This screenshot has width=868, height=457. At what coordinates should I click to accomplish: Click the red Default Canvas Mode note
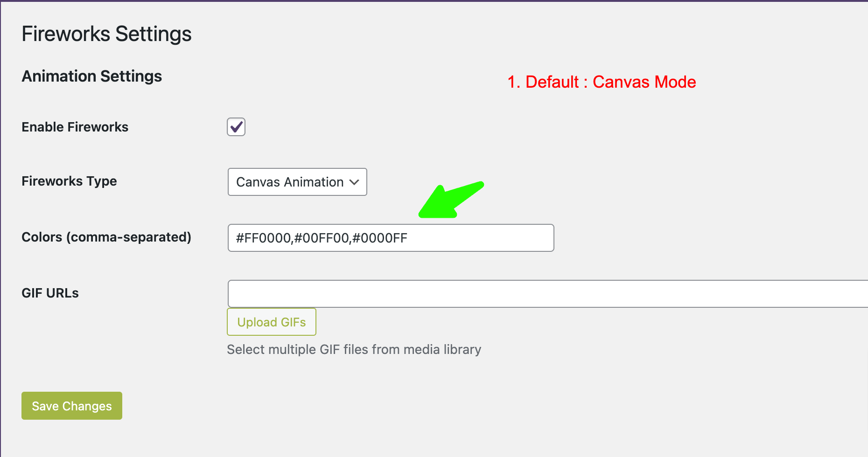pos(602,82)
